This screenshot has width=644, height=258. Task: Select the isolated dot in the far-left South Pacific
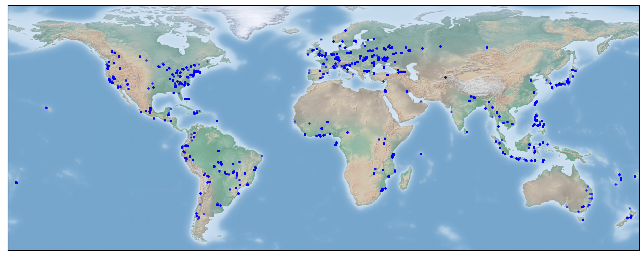click(16, 182)
